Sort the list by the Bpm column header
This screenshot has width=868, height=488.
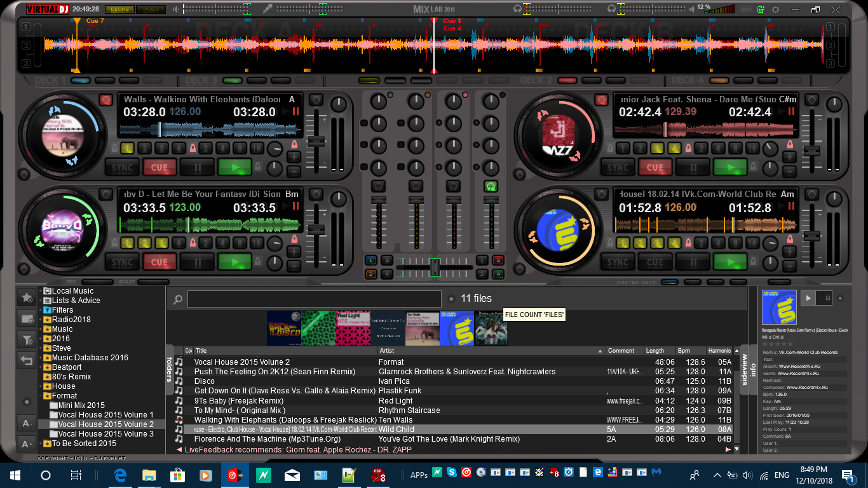[x=691, y=351]
